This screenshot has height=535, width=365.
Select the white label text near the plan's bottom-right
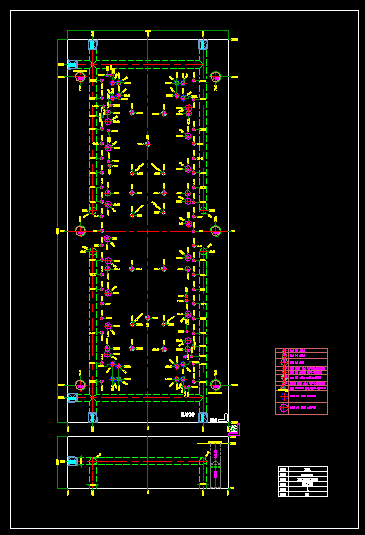coord(188,415)
